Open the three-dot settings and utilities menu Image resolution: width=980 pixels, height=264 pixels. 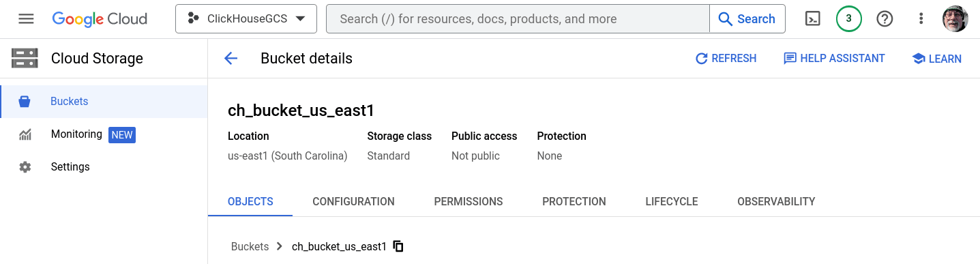coord(921,19)
